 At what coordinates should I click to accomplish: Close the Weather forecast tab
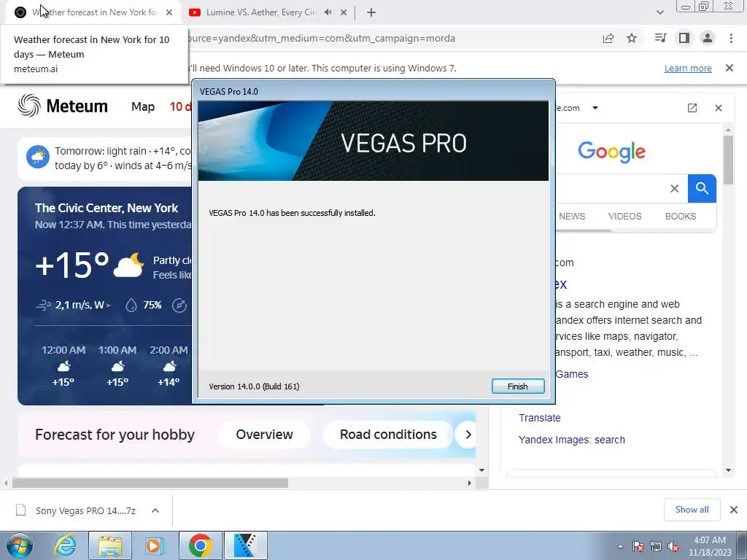[x=169, y=12]
